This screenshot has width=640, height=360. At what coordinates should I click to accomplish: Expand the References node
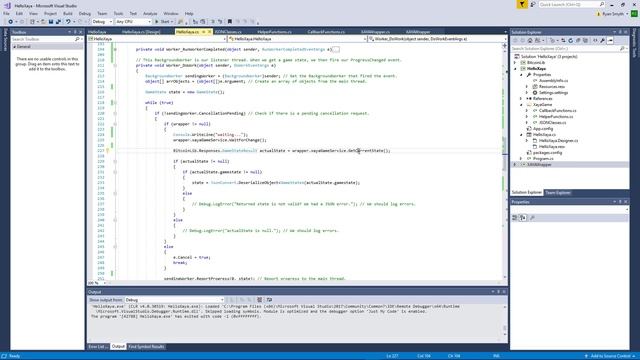click(x=521, y=99)
